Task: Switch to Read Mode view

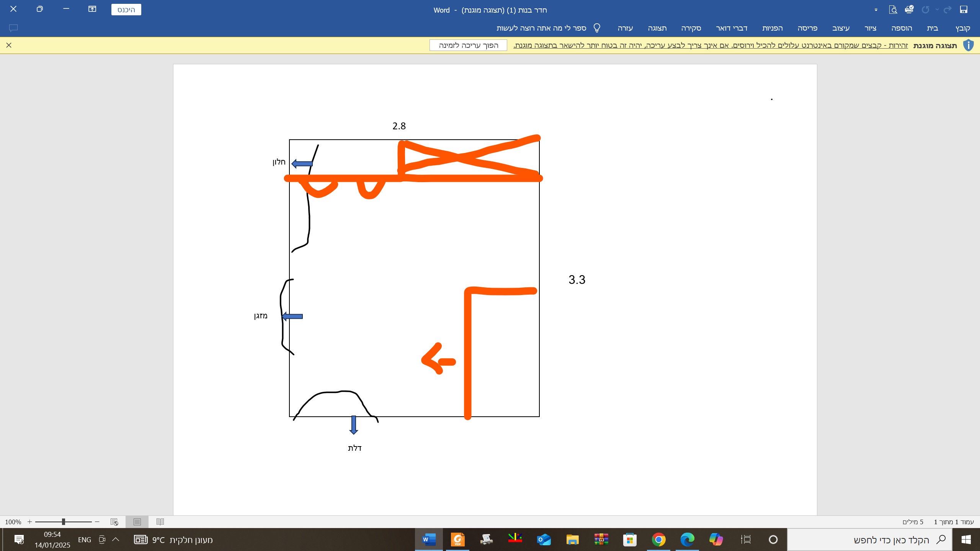Action: [x=160, y=522]
